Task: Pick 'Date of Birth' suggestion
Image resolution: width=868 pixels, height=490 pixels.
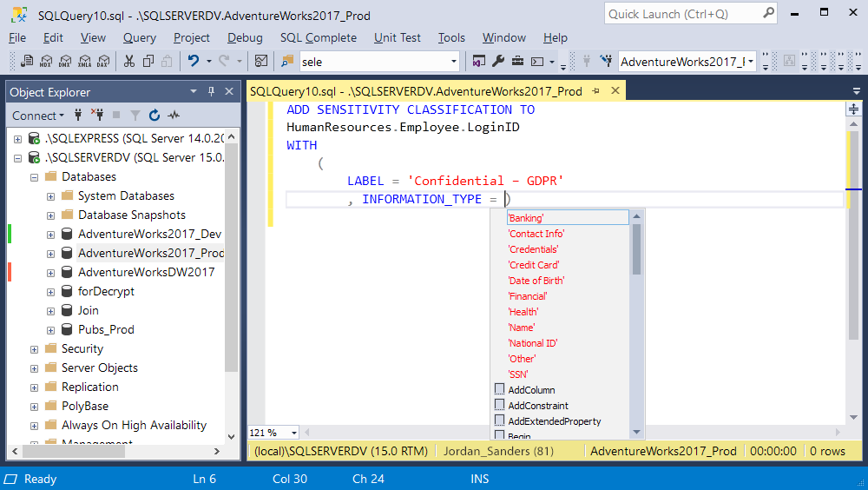Action: pyautogui.click(x=536, y=280)
